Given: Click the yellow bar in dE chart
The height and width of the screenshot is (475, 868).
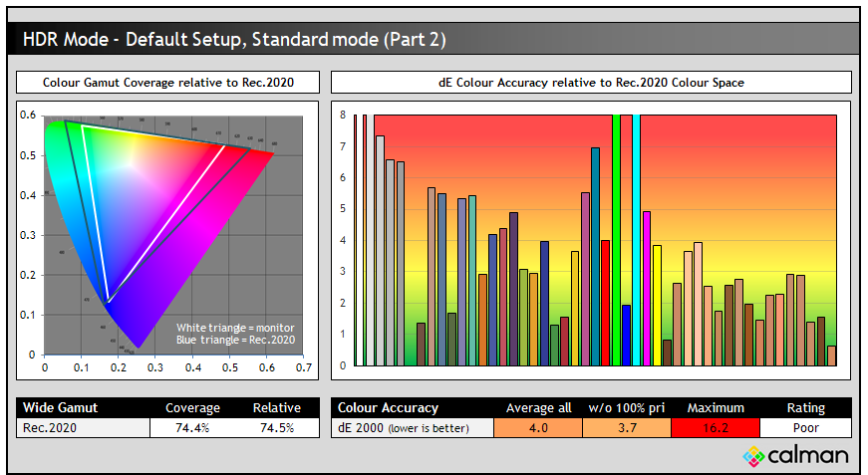Looking at the screenshot, I should [657, 305].
